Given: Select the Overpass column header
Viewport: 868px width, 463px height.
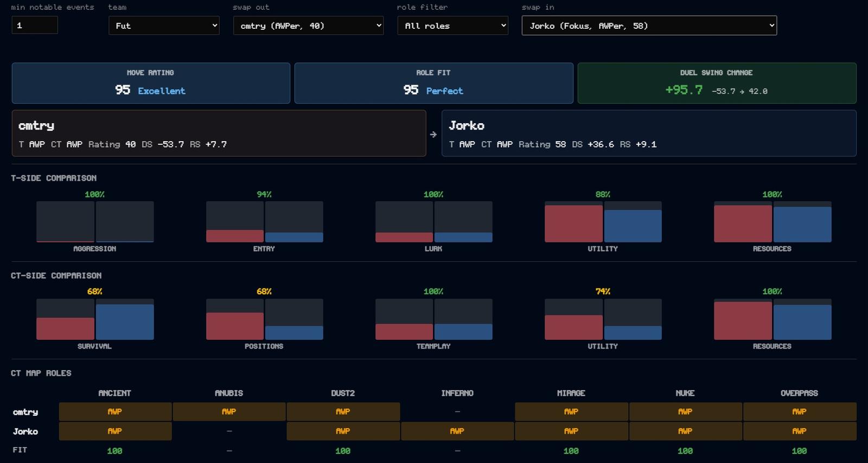Looking at the screenshot, I should click(799, 393).
